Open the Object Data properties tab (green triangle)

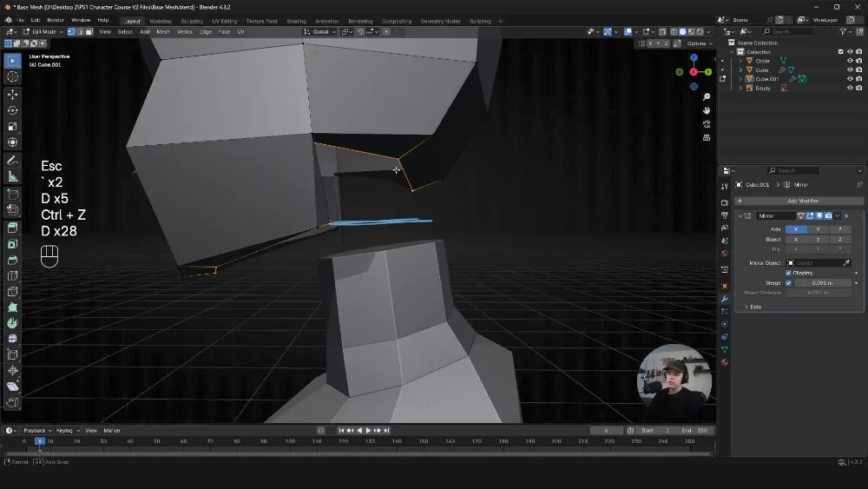pyautogui.click(x=725, y=349)
